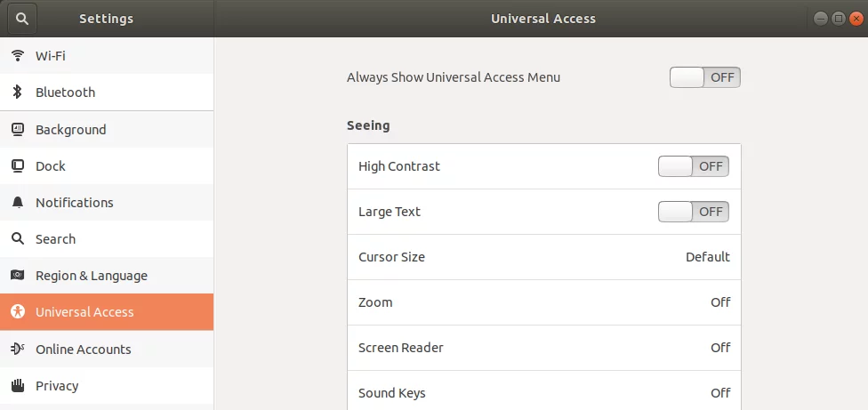Image resolution: width=868 pixels, height=410 pixels.
Task: Click the Region & Language flag icon
Action: pos(18,275)
